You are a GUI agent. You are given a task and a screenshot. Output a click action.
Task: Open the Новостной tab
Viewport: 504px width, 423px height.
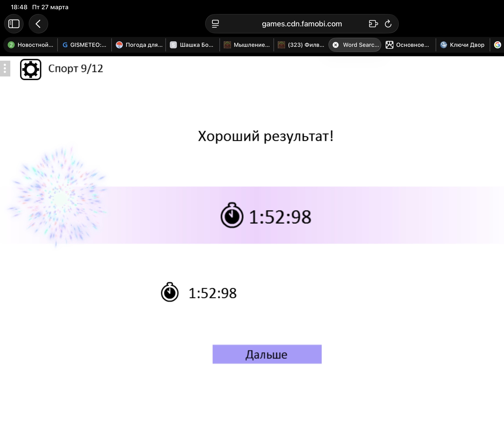31,45
